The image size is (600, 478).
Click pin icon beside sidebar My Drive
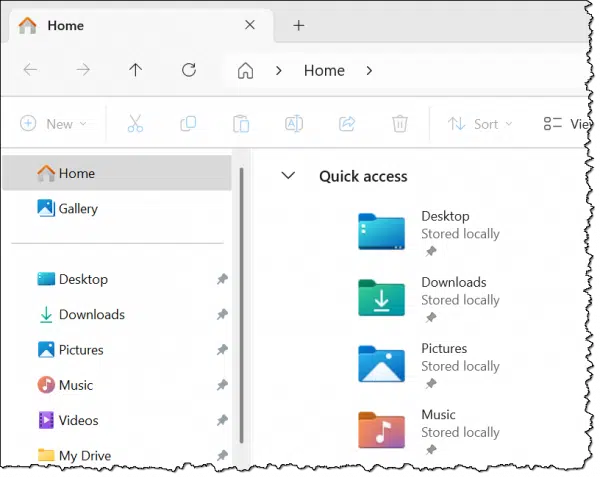click(222, 455)
